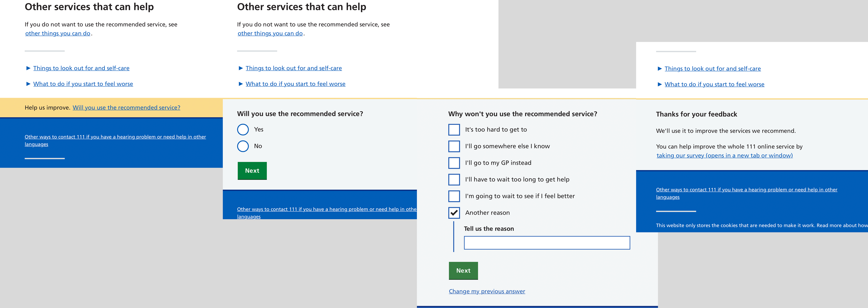
Task: Check "It's too hard to get to"
Action: coord(454,129)
